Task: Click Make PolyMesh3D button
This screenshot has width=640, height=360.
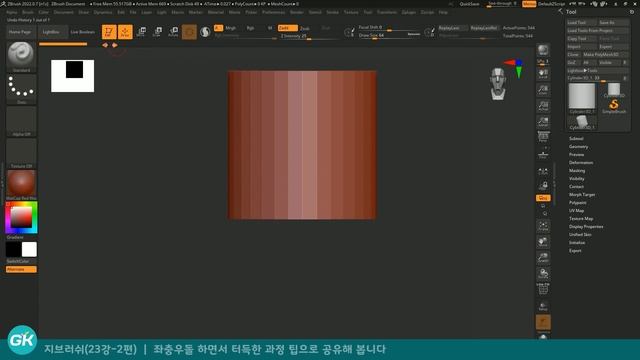Action: 605,54
